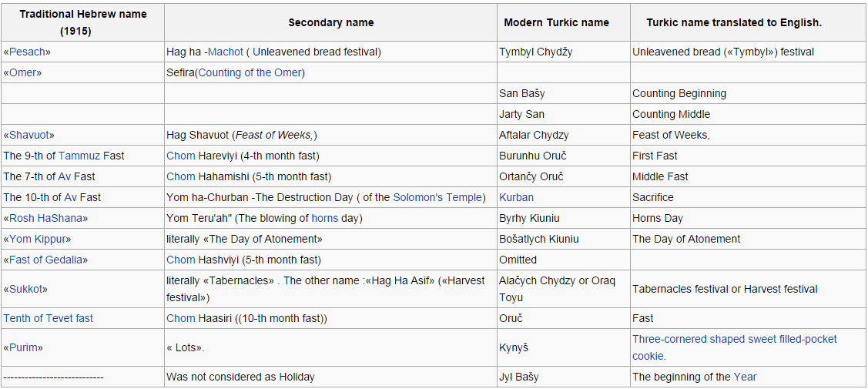868x389 pixels.
Task: Click the Tenth of Tevet fast link
Action: [49, 318]
